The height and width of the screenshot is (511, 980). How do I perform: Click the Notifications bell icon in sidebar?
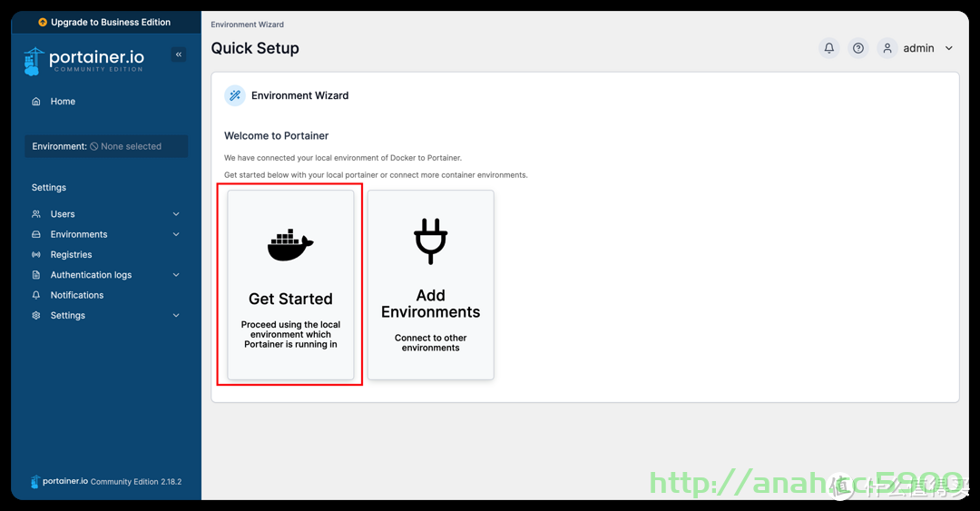[36, 295]
